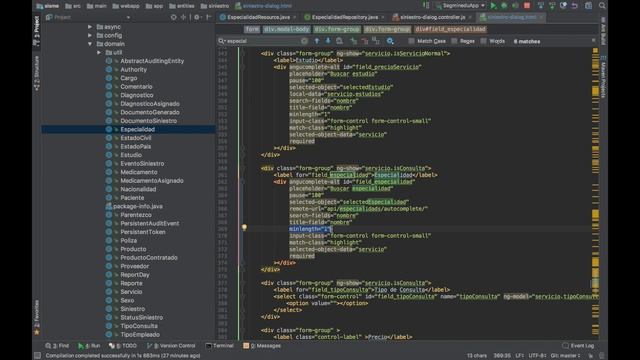
Task: Open the Especialidad class
Action: [137, 129]
